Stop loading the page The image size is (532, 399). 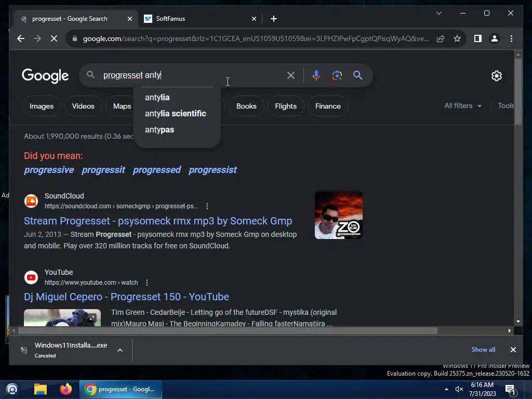54,38
